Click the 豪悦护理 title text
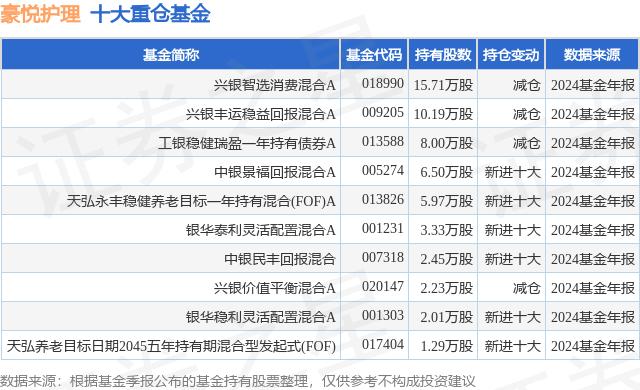 coord(40,14)
